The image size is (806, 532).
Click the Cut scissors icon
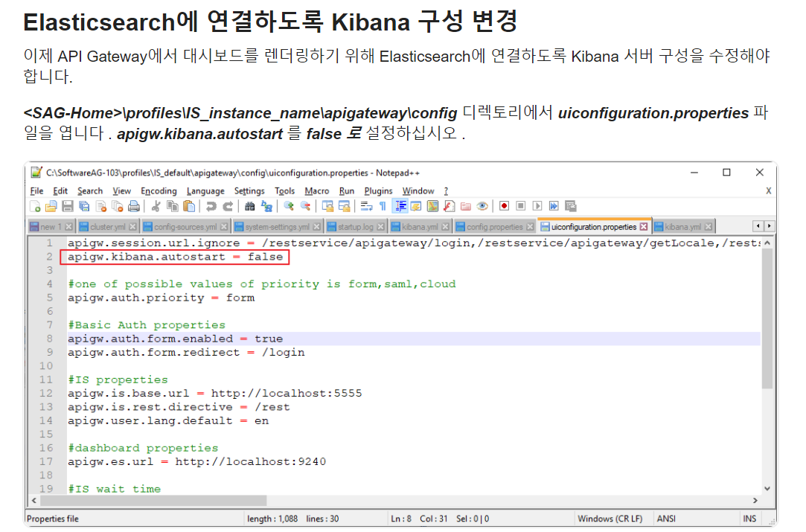click(156, 206)
